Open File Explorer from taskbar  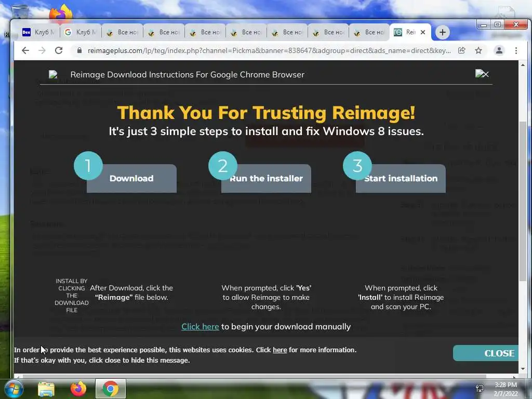[x=46, y=389]
